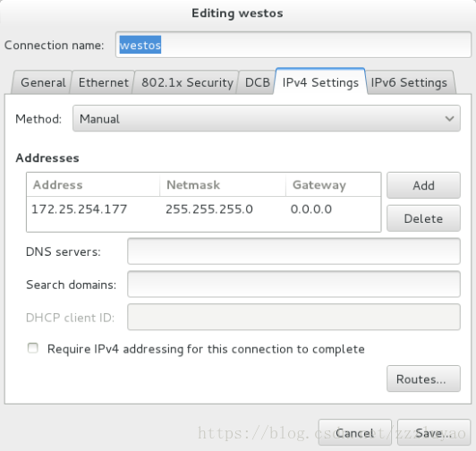Viewport: 476px width, 451px height.
Task: Select address cell 172.25.254.177
Action: [80, 209]
